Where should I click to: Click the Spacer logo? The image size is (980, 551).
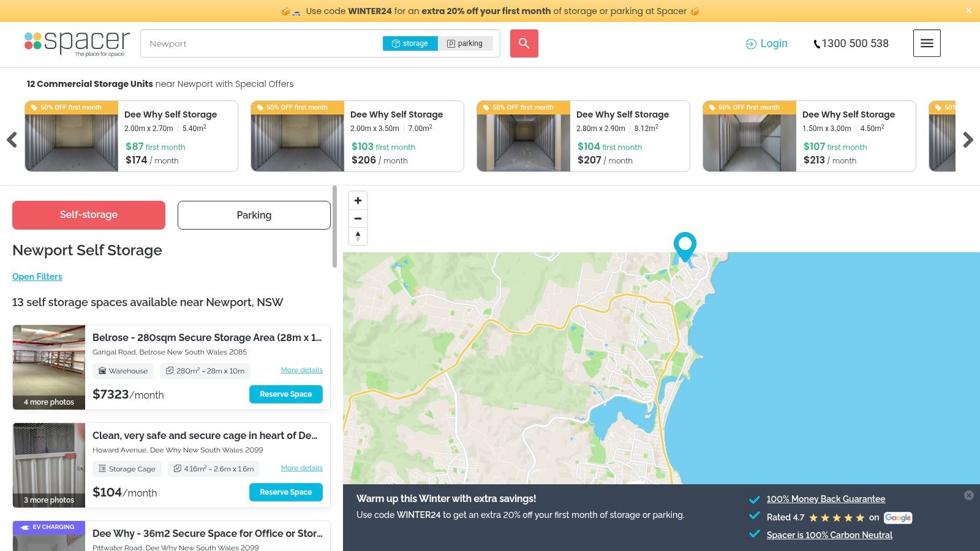tap(77, 43)
